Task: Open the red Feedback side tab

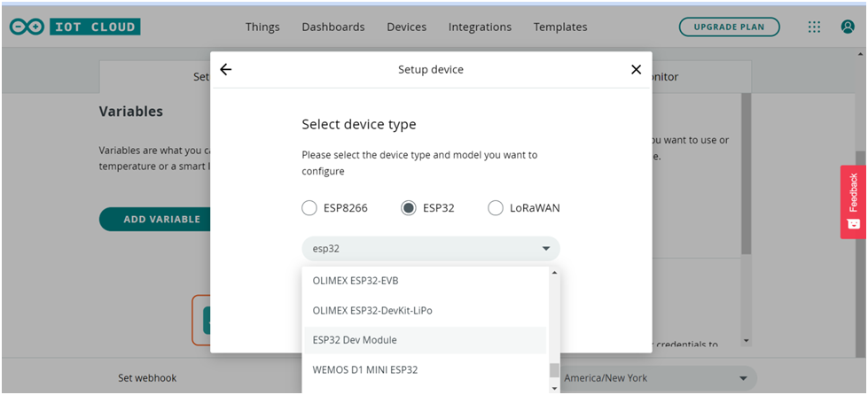Action: coord(853,202)
